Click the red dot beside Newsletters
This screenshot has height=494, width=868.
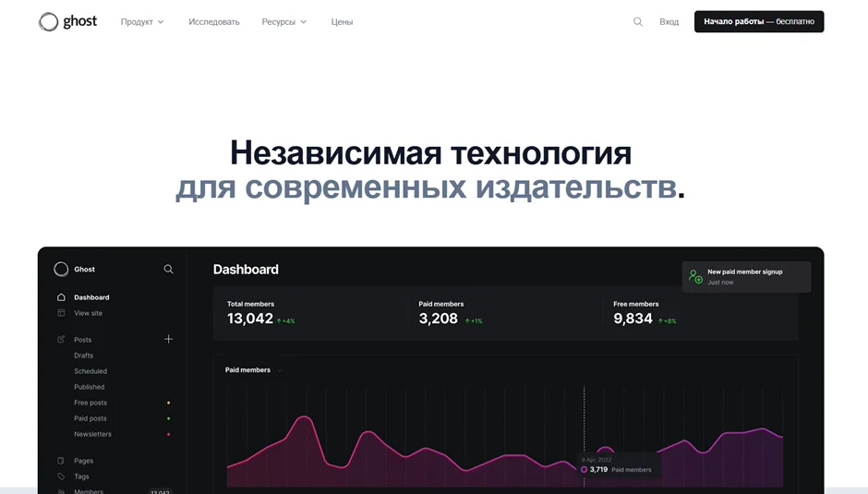click(168, 434)
